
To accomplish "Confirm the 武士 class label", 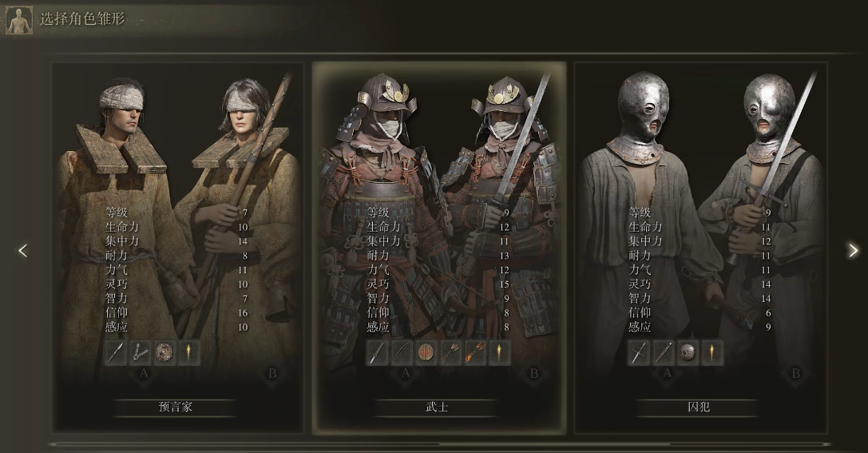I will point(437,407).
